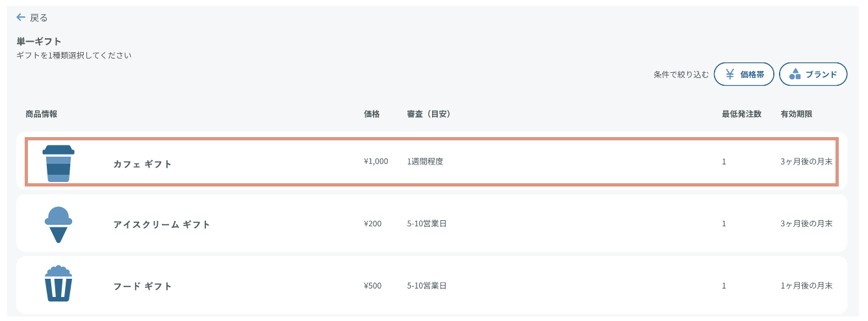
Task: Click the yen symbol icon
Action: click(x=730, y=74)
